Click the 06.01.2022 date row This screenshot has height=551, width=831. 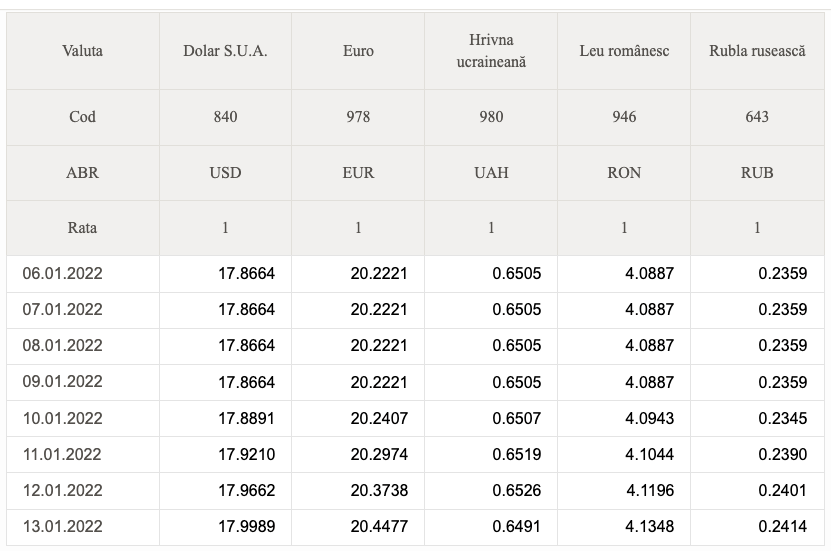pos(416,274)
